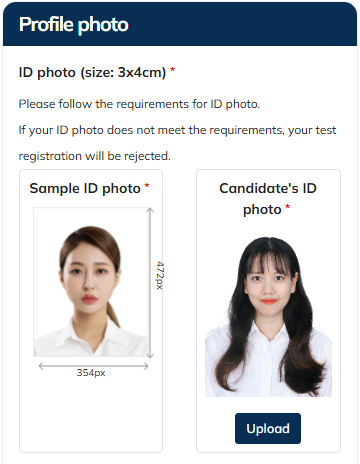Click empty area below sample photo card
This screenshot has height=464, width=360.
91,415
